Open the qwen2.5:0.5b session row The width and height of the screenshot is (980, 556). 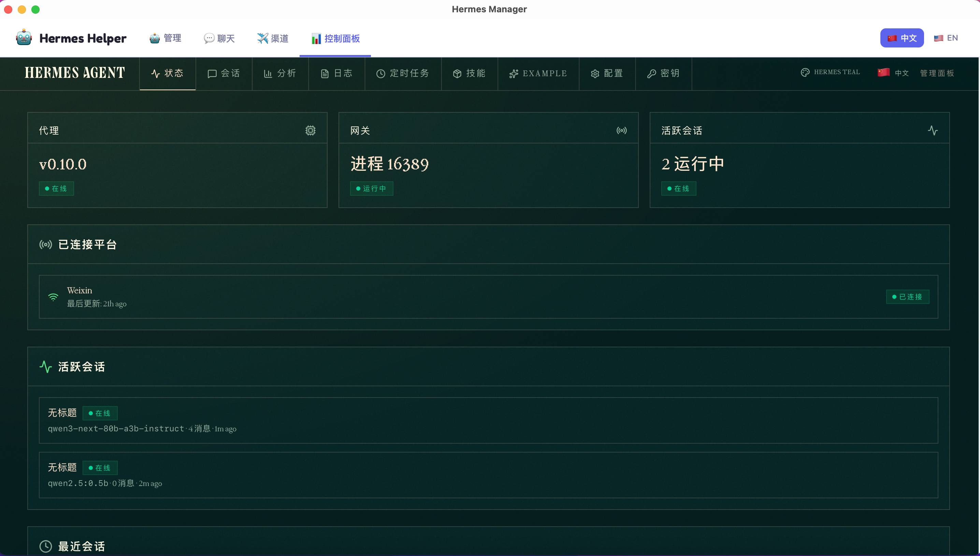coord(488,475)
